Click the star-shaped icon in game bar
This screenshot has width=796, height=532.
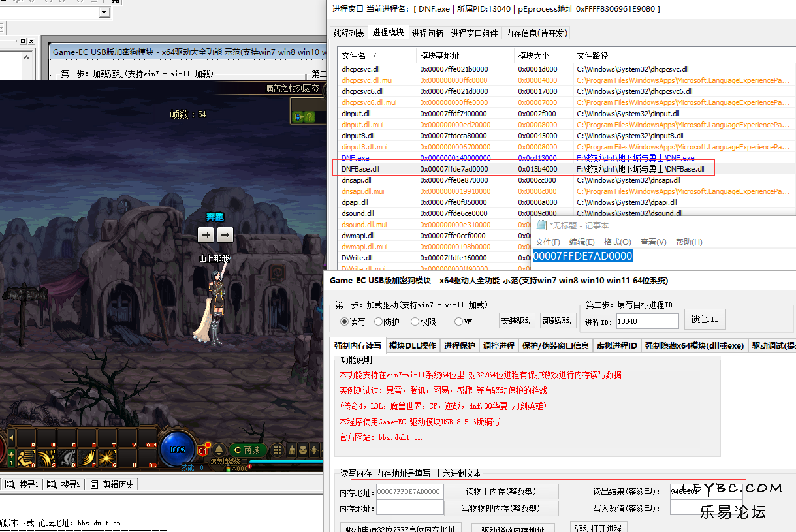(313, 450)
